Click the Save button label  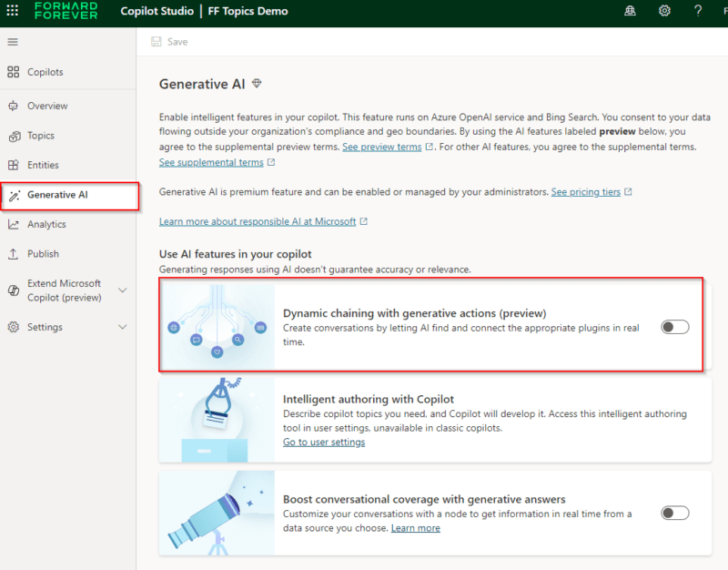coord(177,42)
